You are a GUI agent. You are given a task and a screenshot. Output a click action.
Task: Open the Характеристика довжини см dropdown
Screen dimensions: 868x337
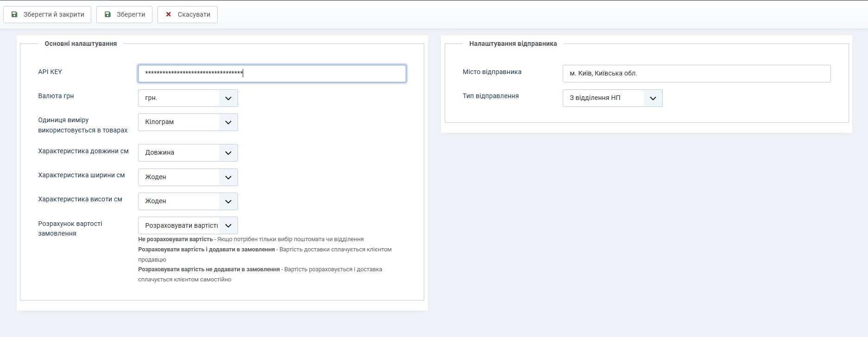pos(188,153)
